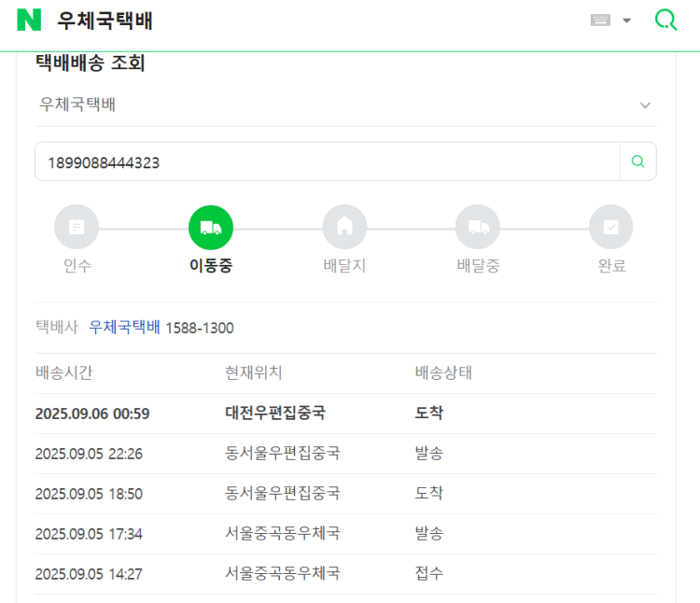Viewport: 700px width, 603px height.
Task: Click the 인수 step label
Action: [77, 266]
